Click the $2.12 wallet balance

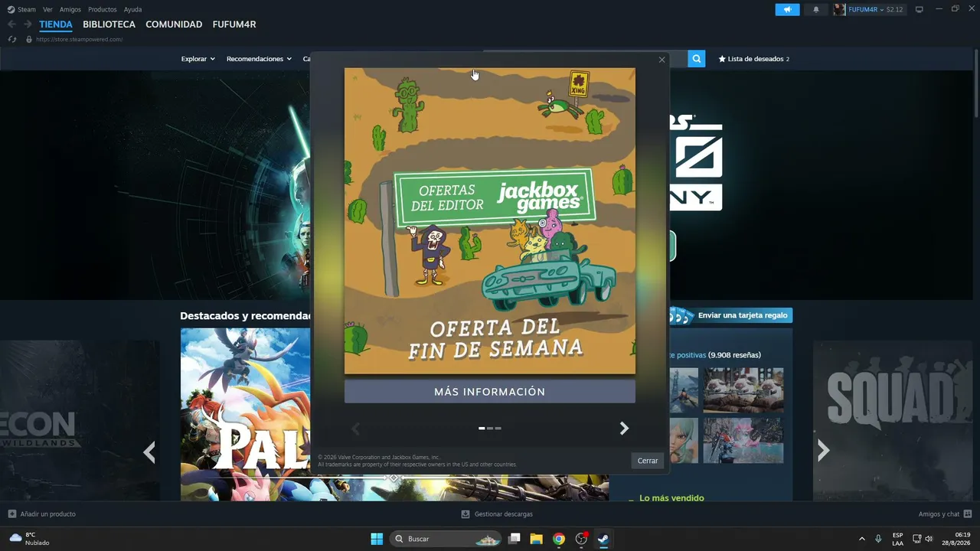(895, 9)
